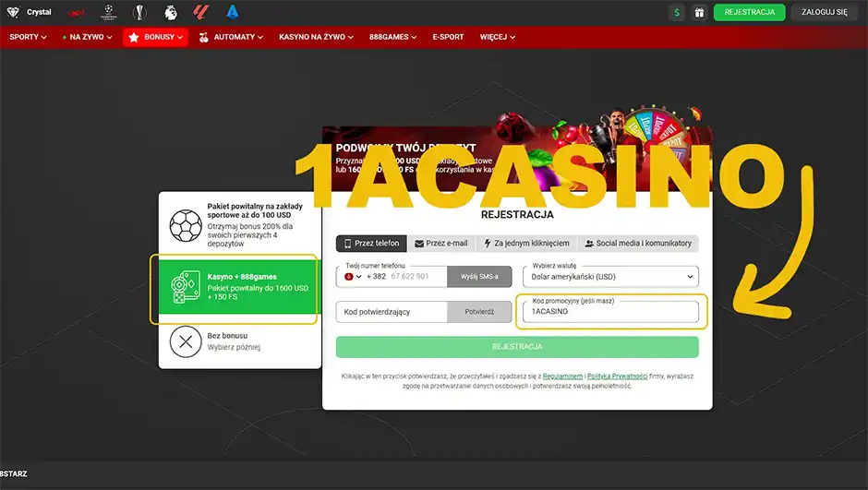Expand the NA ŻYWO menu
The height and width of the screenshot is (490, 868).
(87, 37)
